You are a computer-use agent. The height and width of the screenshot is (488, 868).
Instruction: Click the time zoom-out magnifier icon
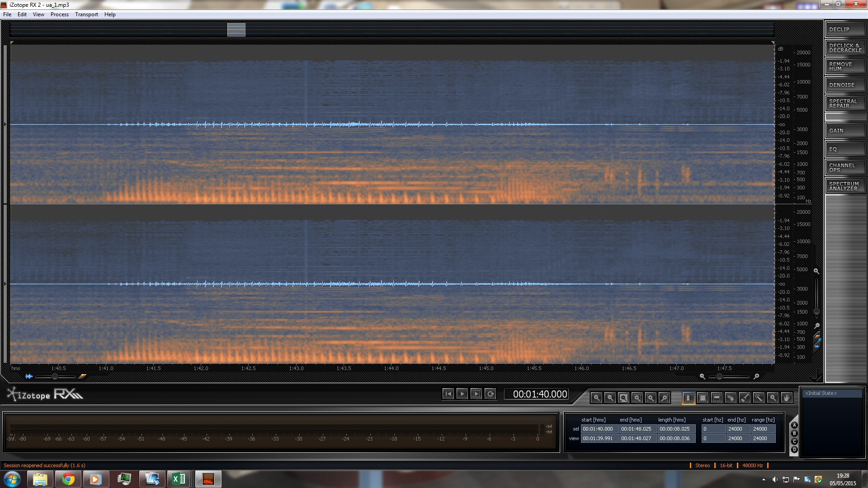coord(610,398)
